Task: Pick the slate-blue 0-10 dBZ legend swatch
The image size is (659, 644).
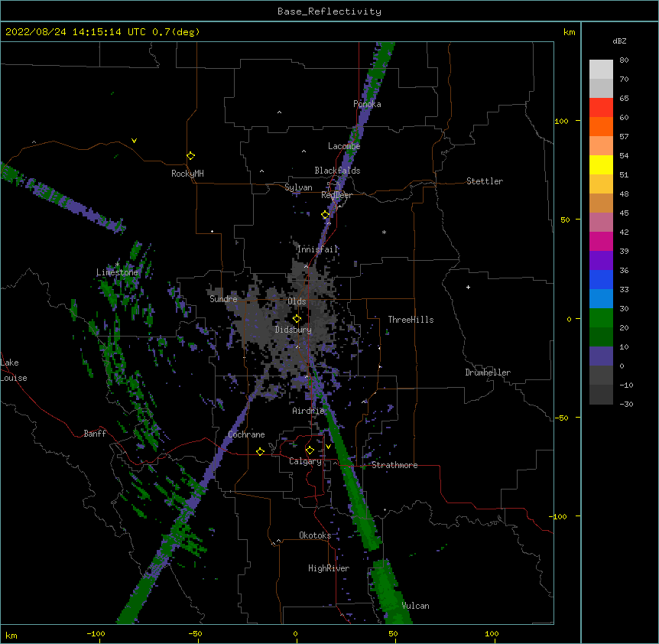Action: 601,356
